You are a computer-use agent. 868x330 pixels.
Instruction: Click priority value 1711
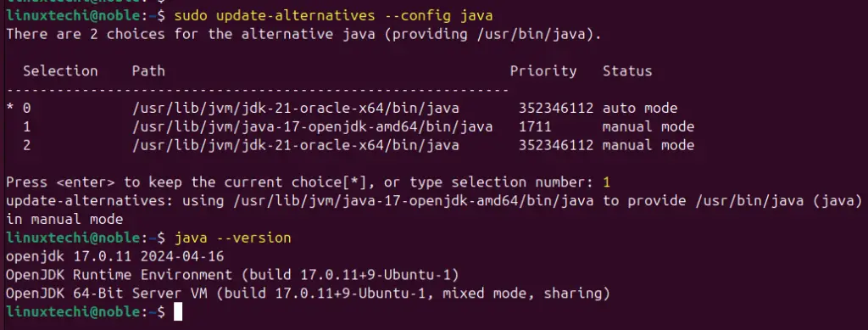tap(535, 127)
